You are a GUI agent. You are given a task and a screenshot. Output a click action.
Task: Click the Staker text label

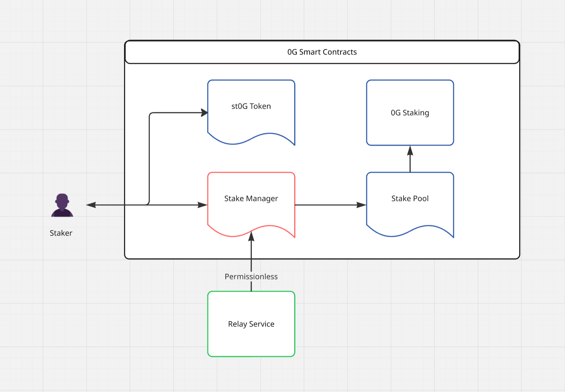61,233
